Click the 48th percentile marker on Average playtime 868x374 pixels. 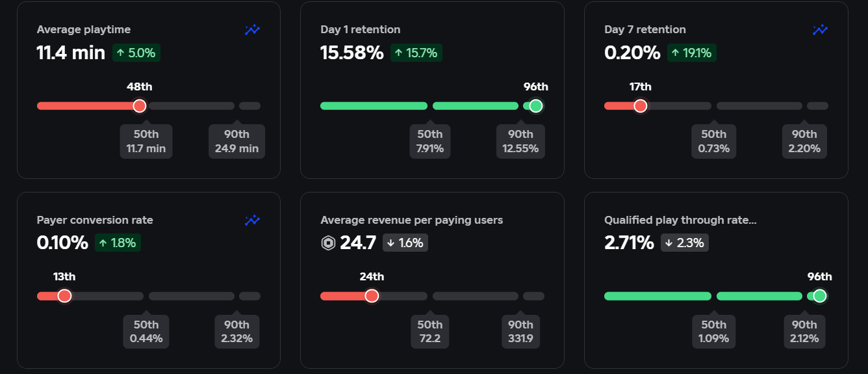[139, 106]
